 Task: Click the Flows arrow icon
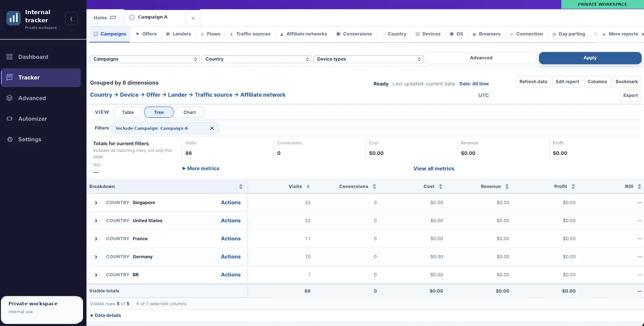tap(202, 34)
